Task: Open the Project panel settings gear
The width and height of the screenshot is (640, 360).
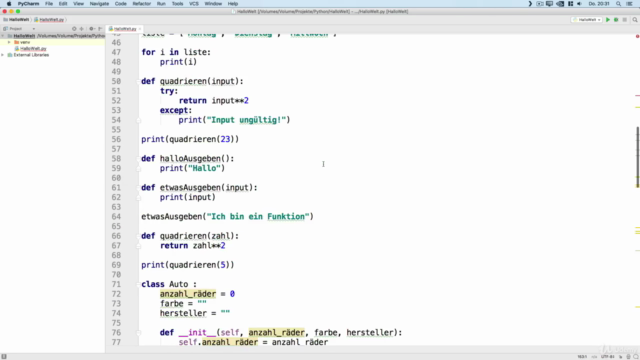Action: [91, 29]
